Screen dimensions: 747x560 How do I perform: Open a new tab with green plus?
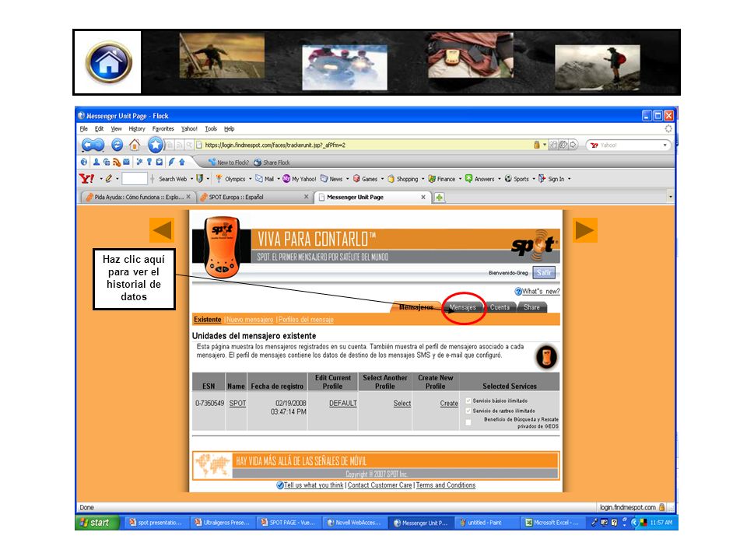tap(439, 197)
